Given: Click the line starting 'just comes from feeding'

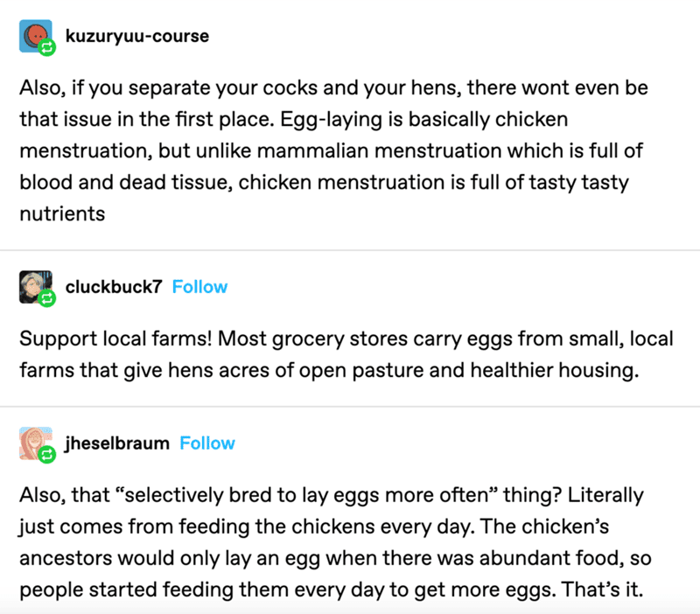Looking at the screenshot, I should 314,527.
